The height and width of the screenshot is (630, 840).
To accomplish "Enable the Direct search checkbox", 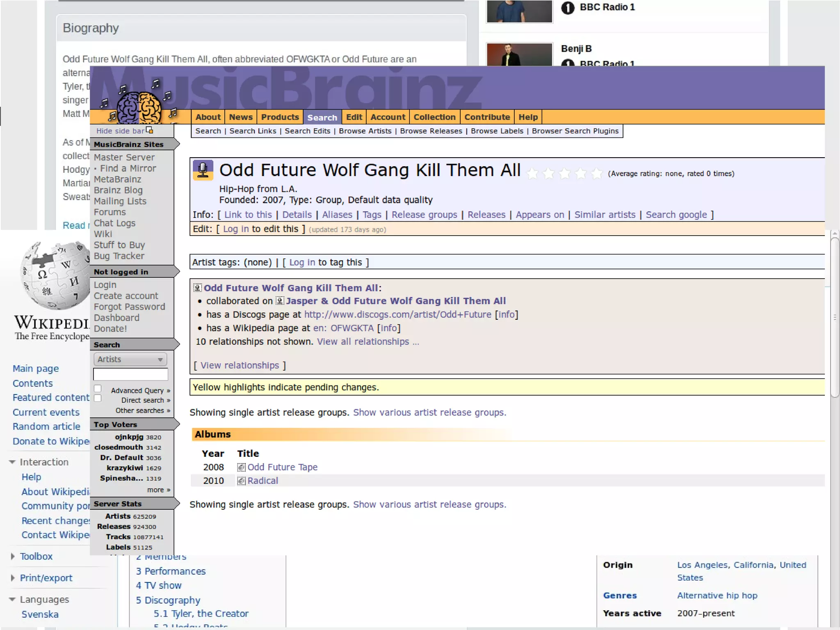I will [98, 399].
